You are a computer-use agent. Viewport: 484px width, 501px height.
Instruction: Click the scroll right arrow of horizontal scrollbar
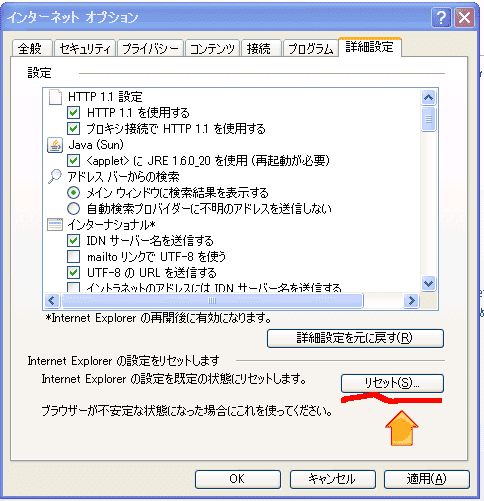(411, 301)
